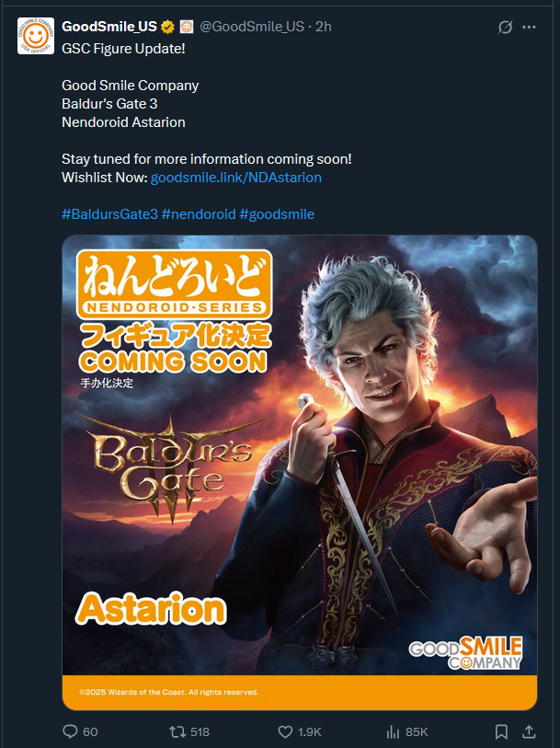This screenshot has height=748, width=560.
Task: Open the three-dot more options menu
Action: (529, 28)
